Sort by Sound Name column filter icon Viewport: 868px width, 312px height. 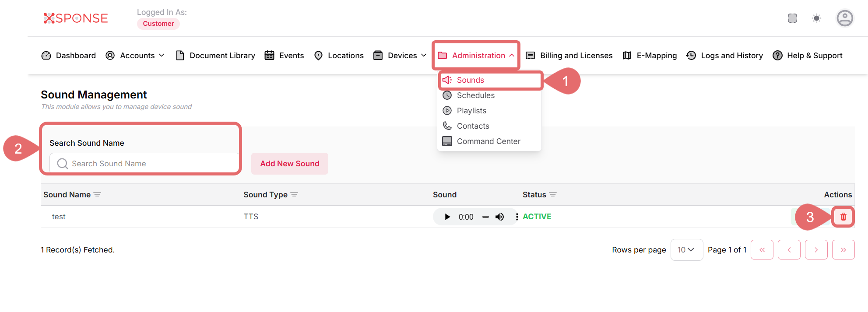[97, 195]
